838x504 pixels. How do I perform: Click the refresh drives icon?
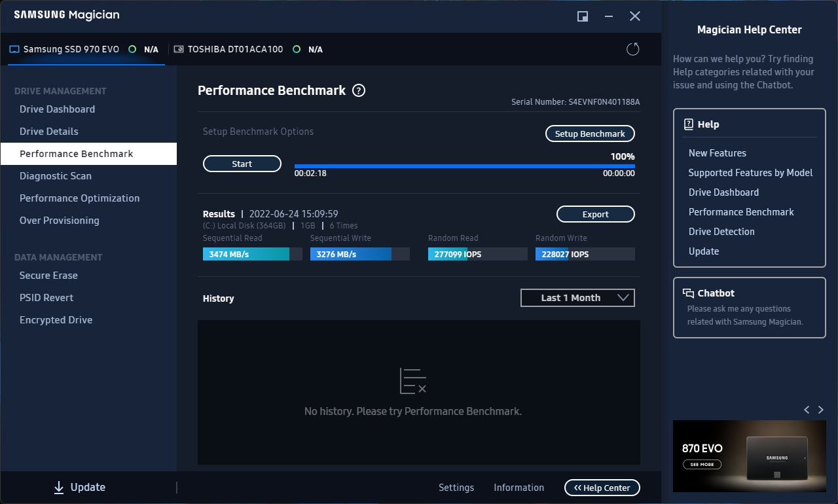click(x=632, y=48)
